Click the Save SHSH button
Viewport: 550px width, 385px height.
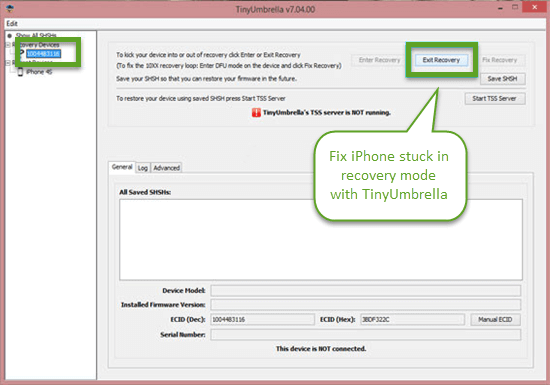click(502, 79)
